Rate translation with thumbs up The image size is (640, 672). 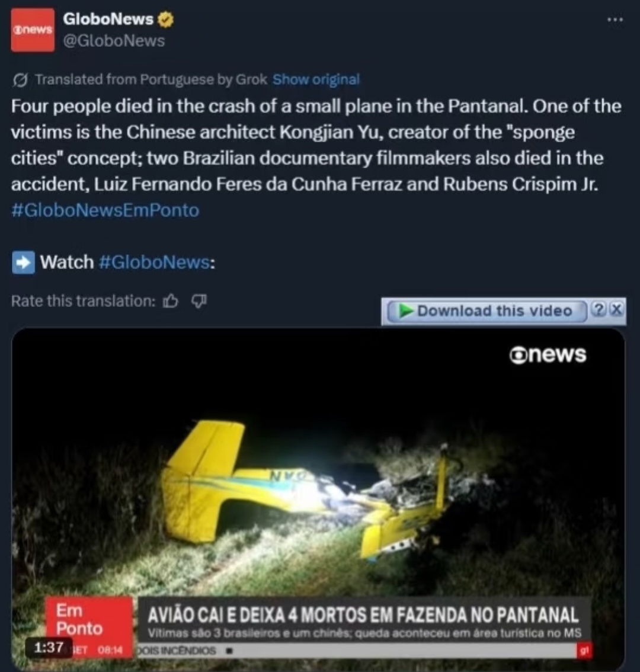click(170, 301)
